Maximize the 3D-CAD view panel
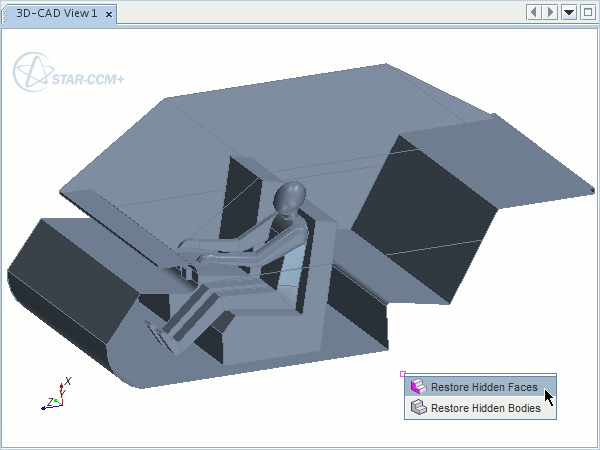The image size is (600, 450). click(x=587, y=12)
